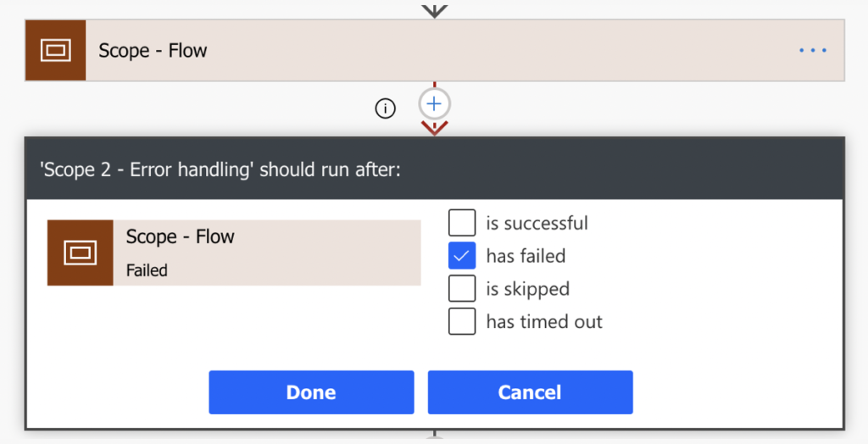Select the Scope - Flow entry in the run-after panel
Image resolution: width=868 pixels, height=444 pixels.
(234, 253)
